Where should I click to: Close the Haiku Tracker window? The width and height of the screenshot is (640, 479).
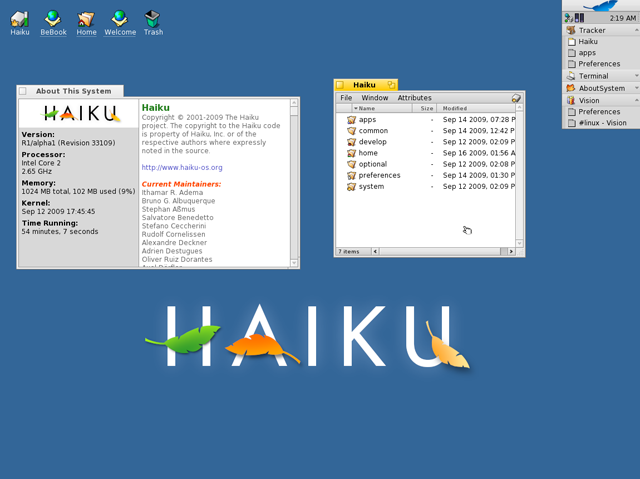point(340,85)
